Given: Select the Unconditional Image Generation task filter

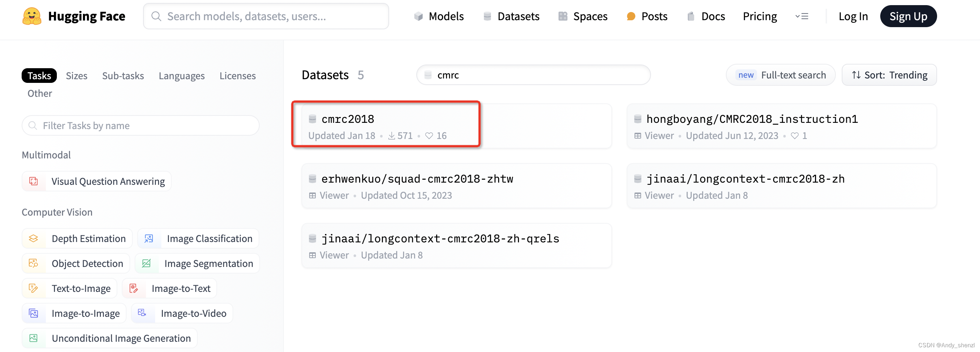Looking at the screenshot, I should click(110, 338).
